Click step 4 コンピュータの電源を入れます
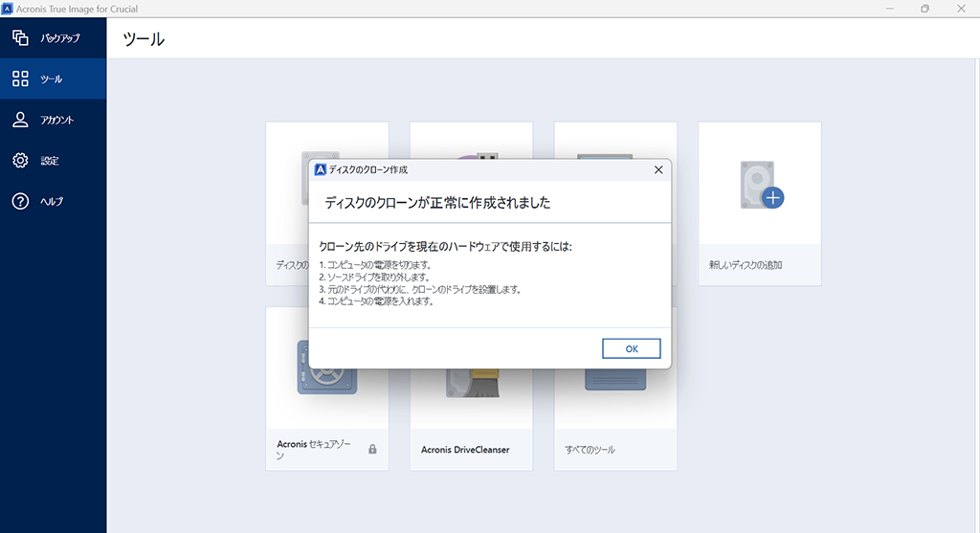The width and height of the screenshot is (980, 533). pyautogui.click(x=376, y=301)
